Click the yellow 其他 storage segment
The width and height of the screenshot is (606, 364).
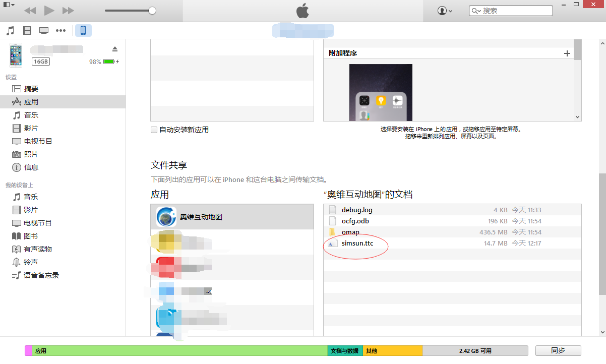(392, 351)
